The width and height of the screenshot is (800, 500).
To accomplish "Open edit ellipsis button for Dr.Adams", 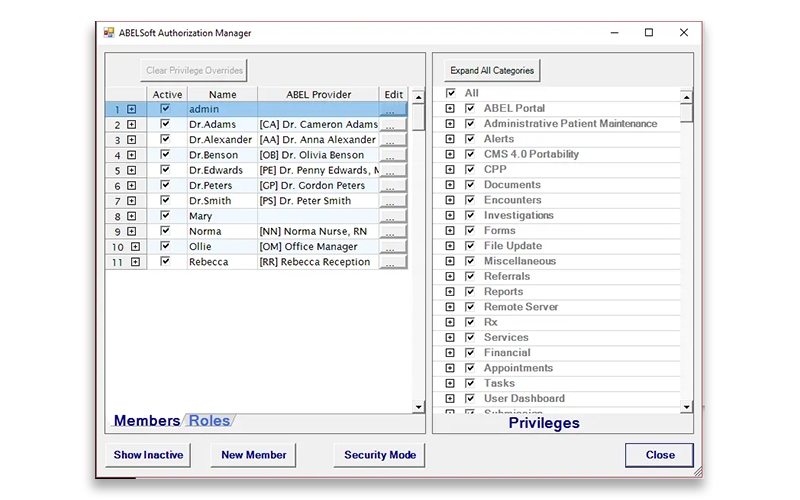I will [x=393, y=125].
